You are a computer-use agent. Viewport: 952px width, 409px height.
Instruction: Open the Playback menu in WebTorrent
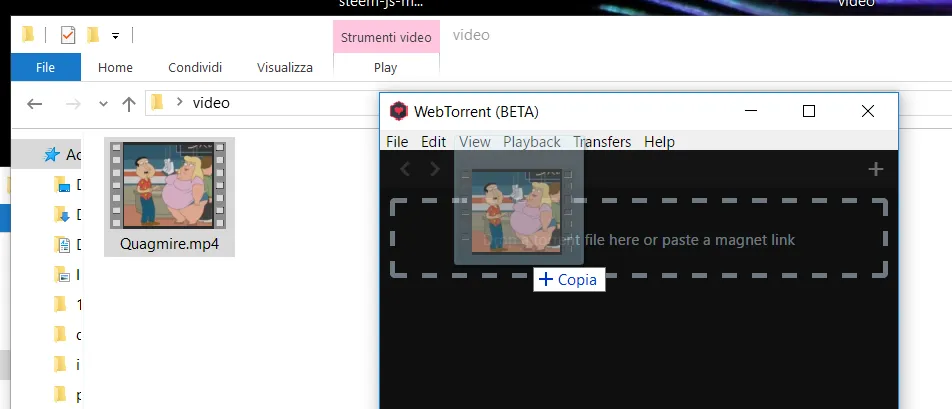point(532,142)
